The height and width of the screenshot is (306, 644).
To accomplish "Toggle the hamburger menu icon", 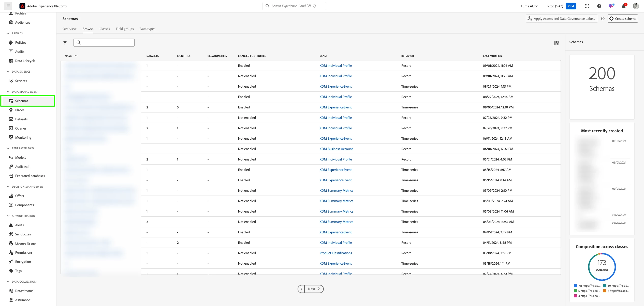I will point(8,6).
